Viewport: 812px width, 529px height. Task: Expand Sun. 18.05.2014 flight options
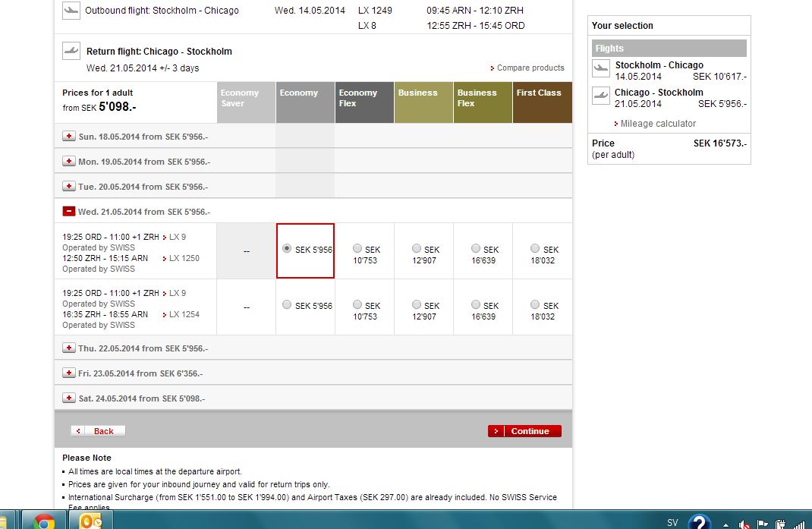69,137
